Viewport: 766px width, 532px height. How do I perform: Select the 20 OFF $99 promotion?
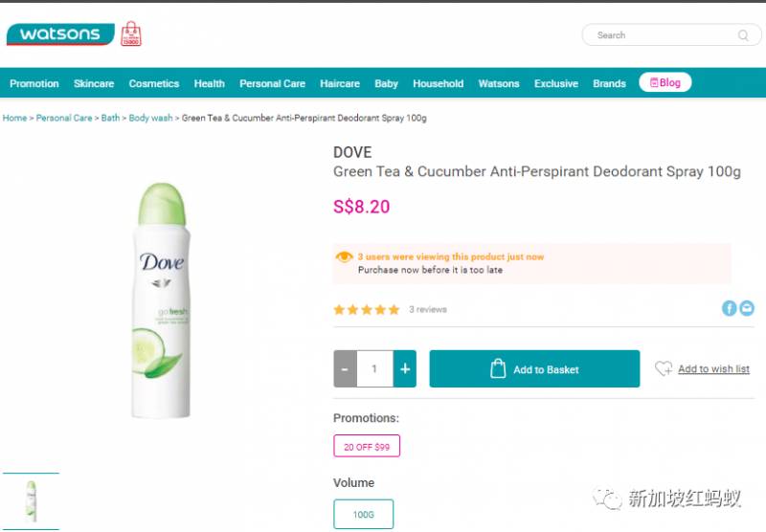point(367,447)
